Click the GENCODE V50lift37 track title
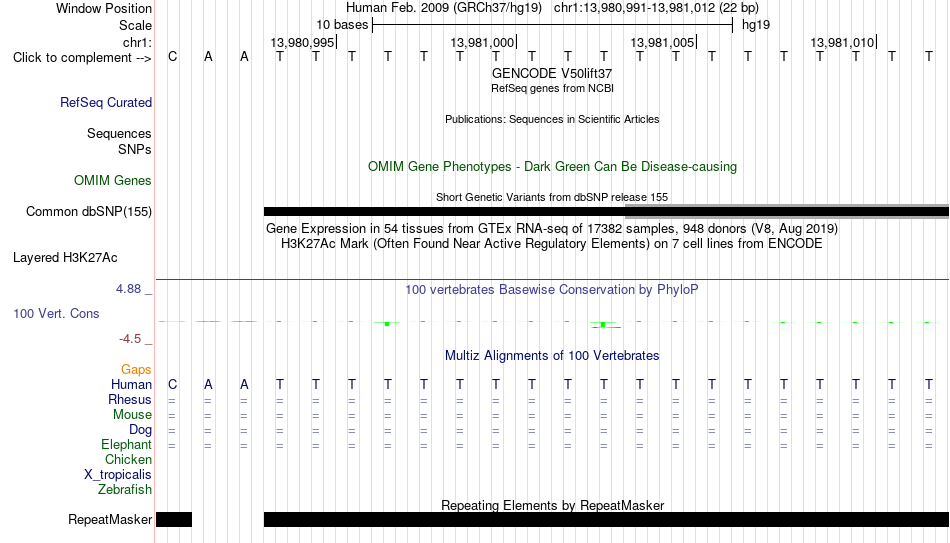 point(552,73)
